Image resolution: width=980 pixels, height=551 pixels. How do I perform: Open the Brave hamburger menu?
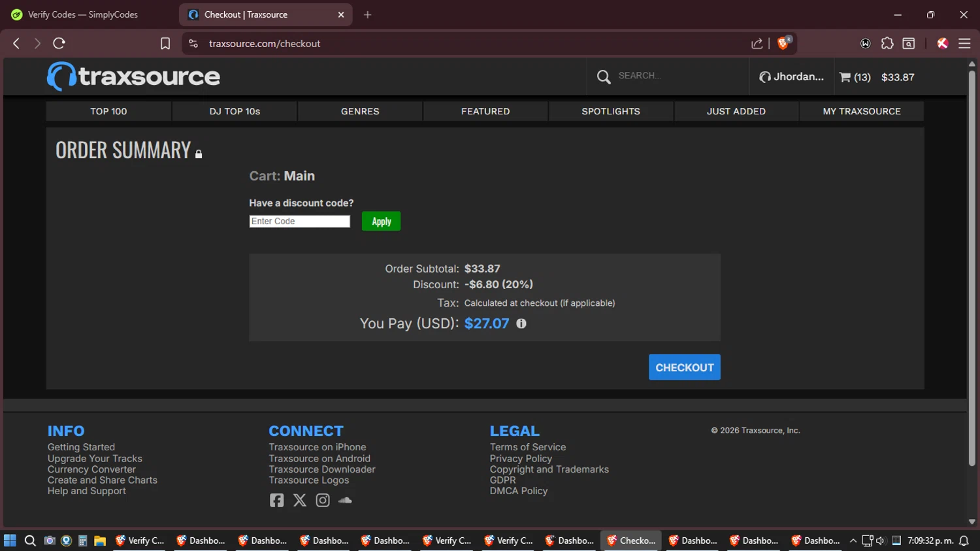964,43
